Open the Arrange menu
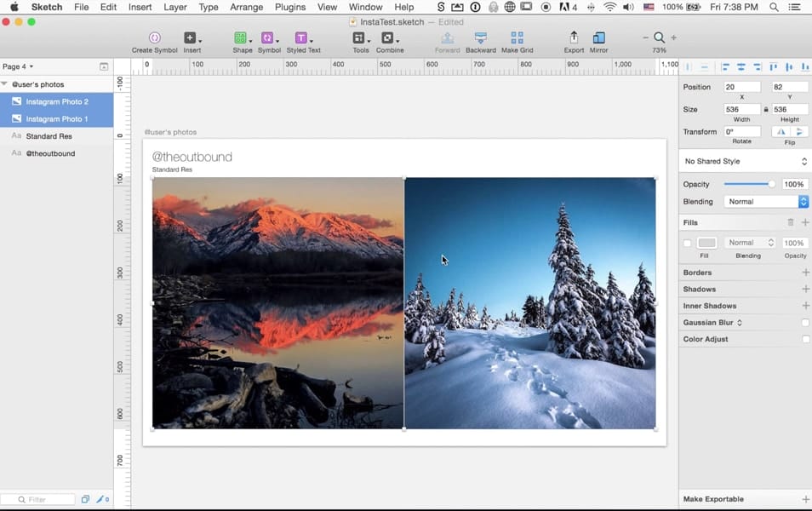812x511 pixels. pyautogui.click(x=246, y=7)
